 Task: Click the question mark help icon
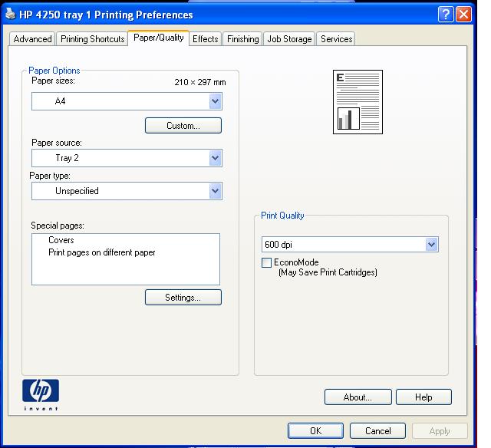(446, 15)
